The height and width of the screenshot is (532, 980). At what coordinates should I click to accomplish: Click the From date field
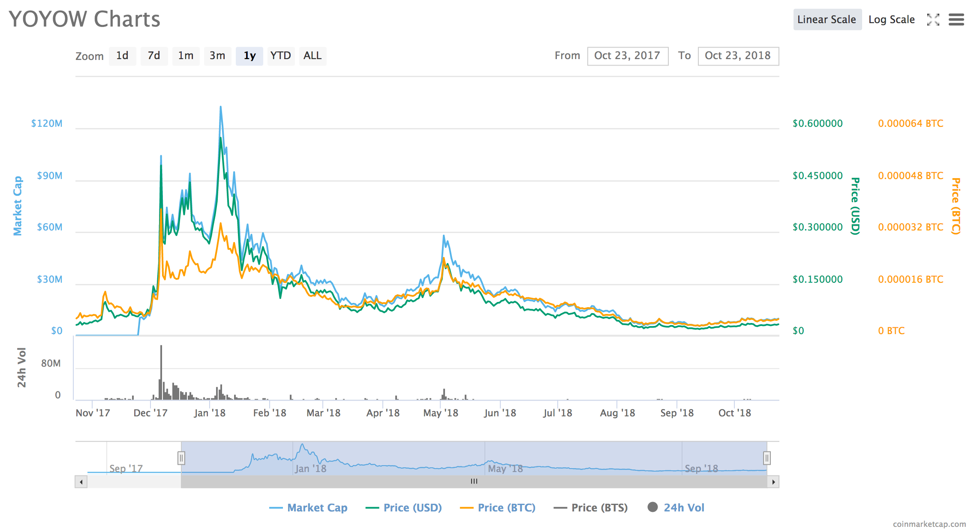pyautogui.click(x=627, y=56)
